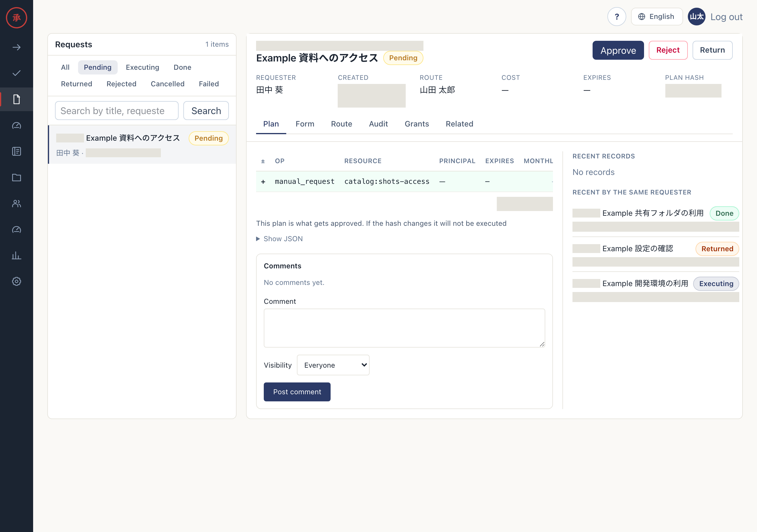Switch to the Related tab

click(x=459, y=124)
